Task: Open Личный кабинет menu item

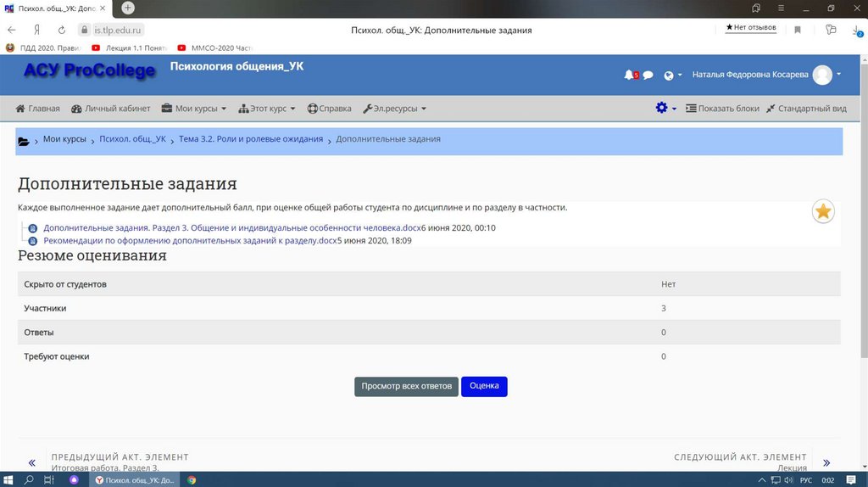Action: (x=111, y=109)
